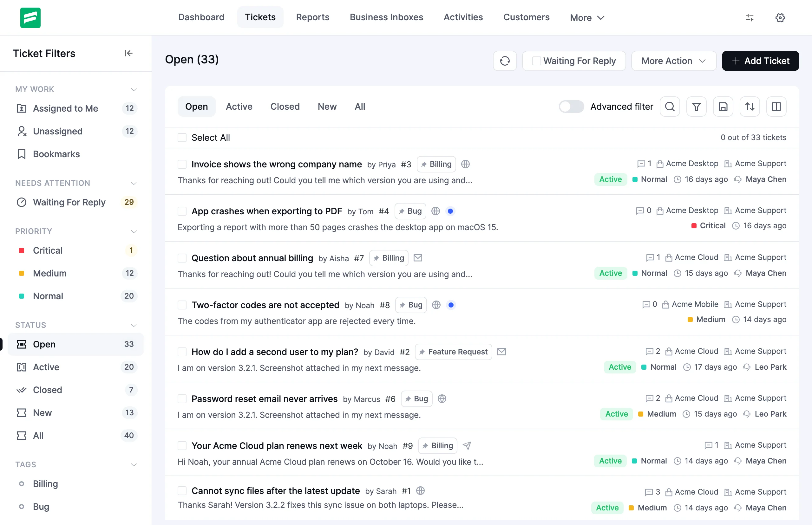This screenshot has height=525, width=812.
Task: Click the save filter icon
Action: (723, 107)
